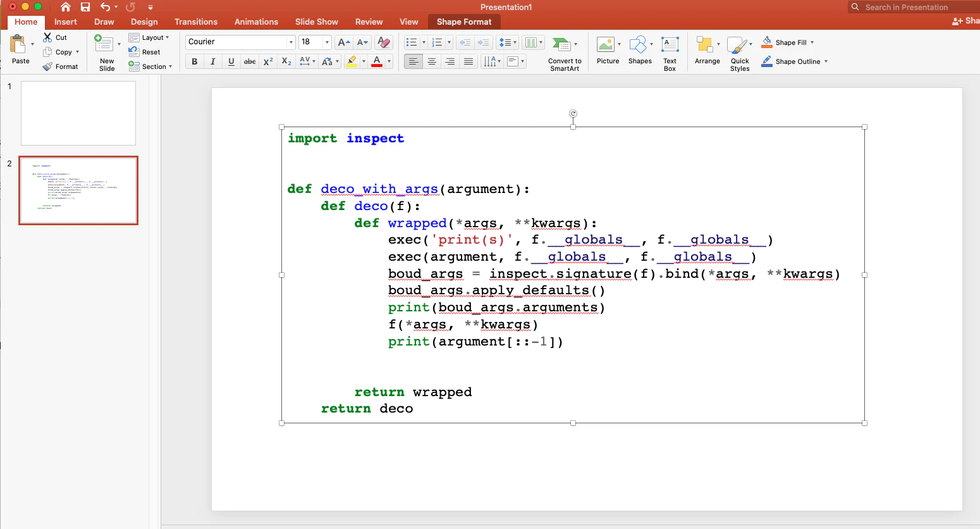Click the search magnifier icon
The width and height of the screenshot is (980, 529).
pyautogui.click(x=855, y=7)
